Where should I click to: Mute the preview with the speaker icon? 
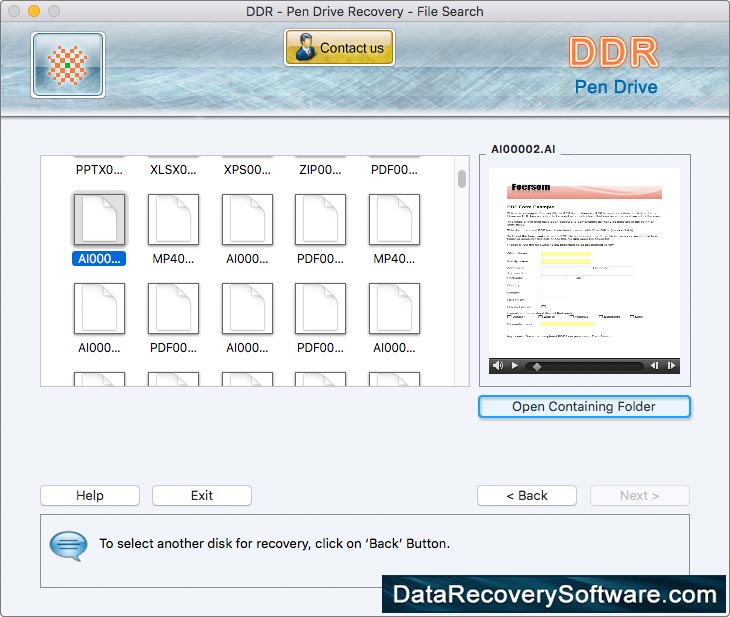tap(498, 366)
